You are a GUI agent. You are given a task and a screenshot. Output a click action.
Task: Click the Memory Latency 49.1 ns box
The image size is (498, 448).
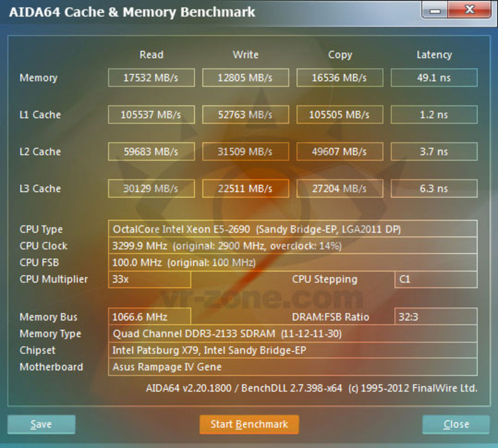coord(434,78)
